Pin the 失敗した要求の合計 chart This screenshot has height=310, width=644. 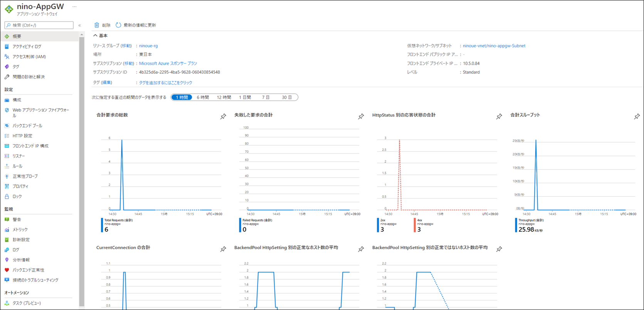361,116
